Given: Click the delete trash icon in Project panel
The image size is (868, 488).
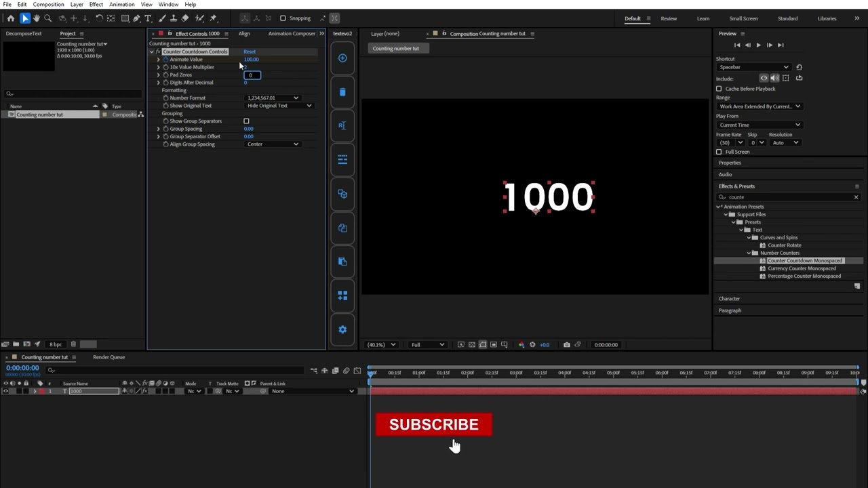Looking at the screenshot, I should [x=73, y=344].
